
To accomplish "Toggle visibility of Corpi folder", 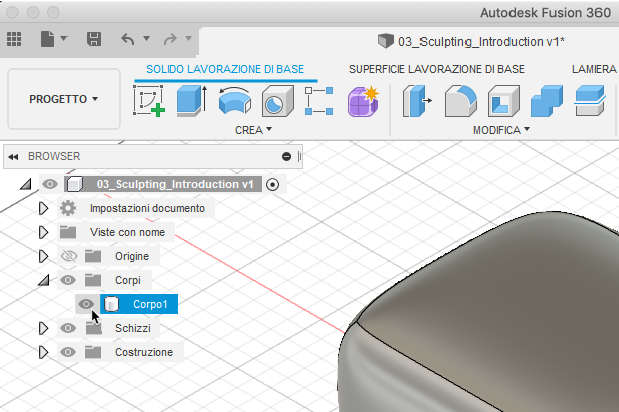I will pyautogui.click(x=68, y=280).
